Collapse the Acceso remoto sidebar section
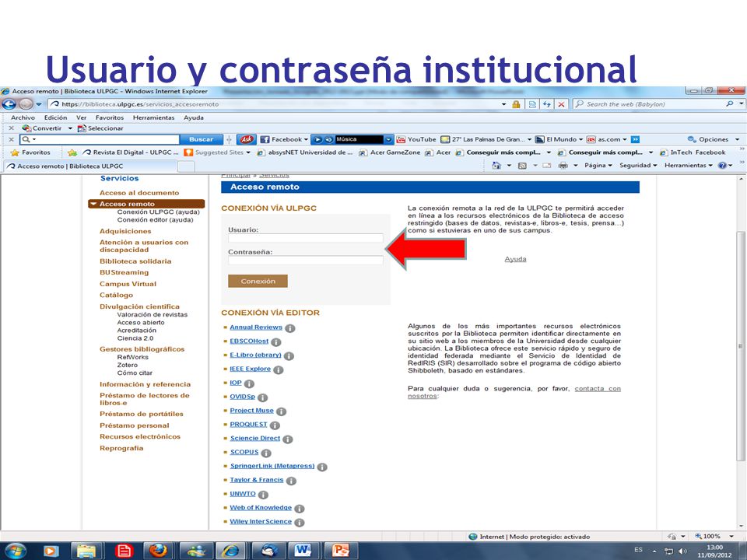Viewport: 747px width, 560px height. coord(93,204)
